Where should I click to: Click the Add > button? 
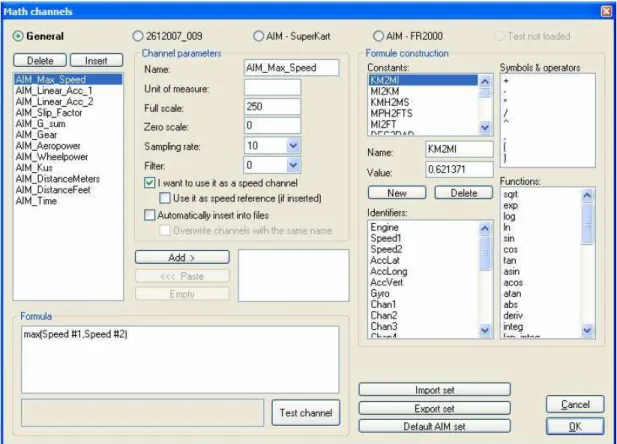coord(182,257)
